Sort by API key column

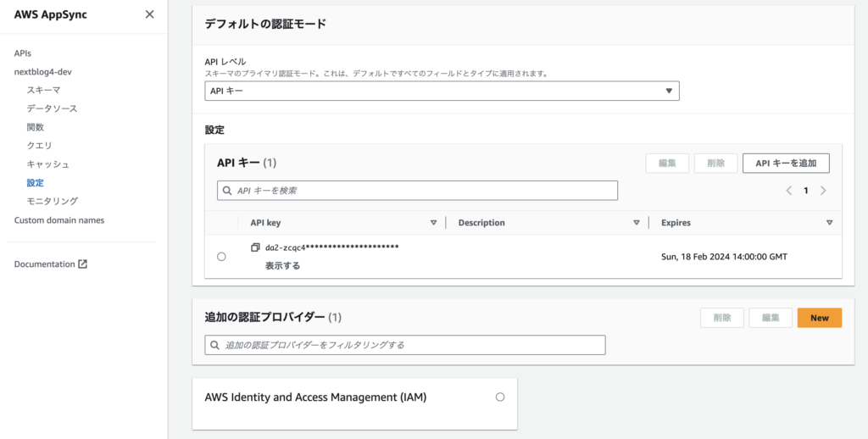coord(433,223)
